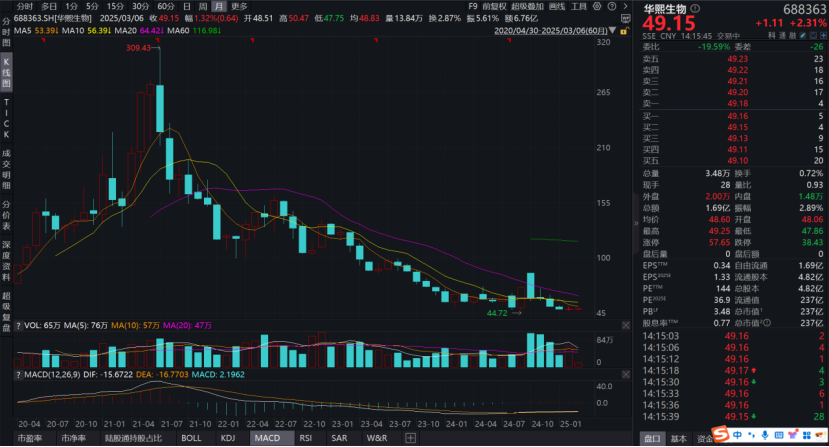Open Sogou soft keyboard icon
Screen dimensions: 829x447
(x=779, y=435)
